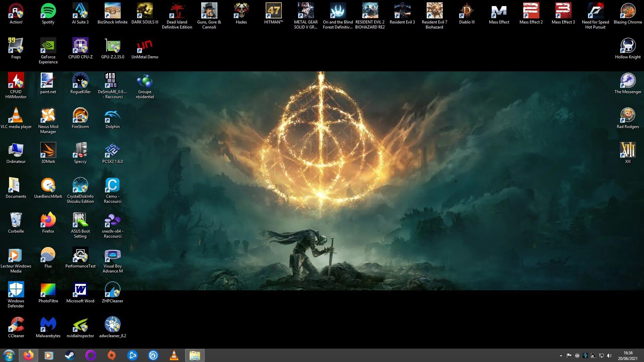Image resolution: width=644 pixels, height=362 pixels.
Task: Select the Firefox desktop shortcut
Action: tap(48, 223)
